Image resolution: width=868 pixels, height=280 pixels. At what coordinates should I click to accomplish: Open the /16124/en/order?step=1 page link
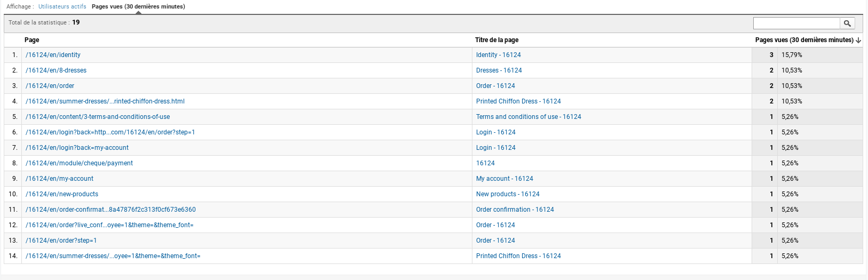61,241
